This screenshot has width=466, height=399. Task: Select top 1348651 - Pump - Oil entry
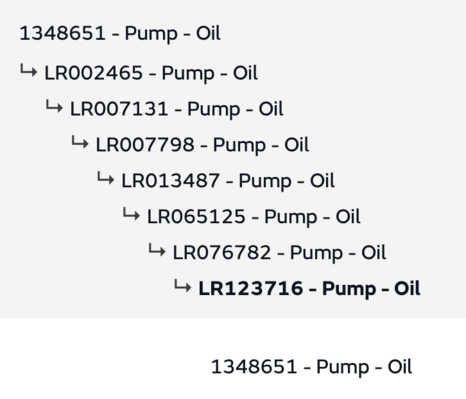click(x=120, y=34)
